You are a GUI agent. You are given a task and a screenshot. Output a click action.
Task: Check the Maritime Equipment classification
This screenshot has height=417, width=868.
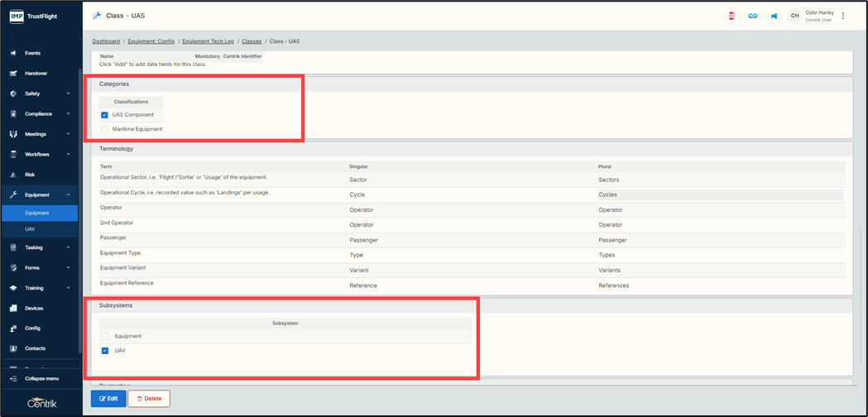[x=104, y=129]
